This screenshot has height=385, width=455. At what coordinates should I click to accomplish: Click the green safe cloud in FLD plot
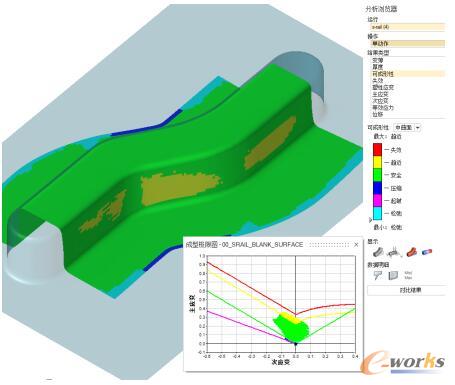coord(293,329)
